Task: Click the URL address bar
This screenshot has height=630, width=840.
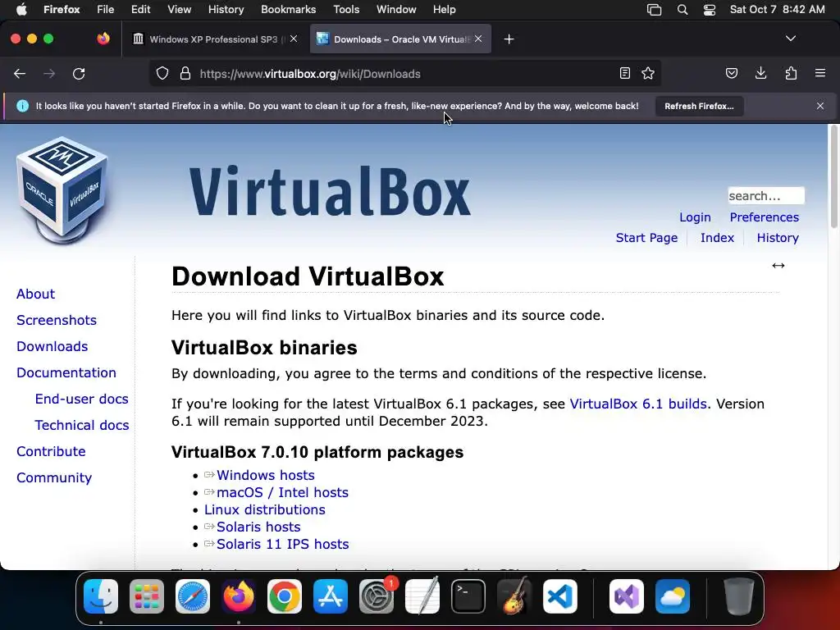Action: [405, 73]
